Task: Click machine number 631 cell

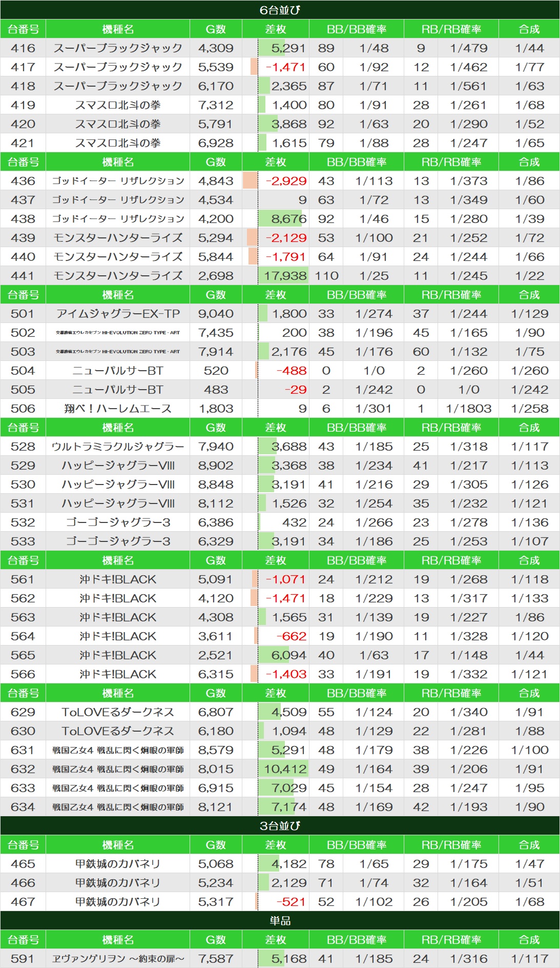Action: (23, 750)
